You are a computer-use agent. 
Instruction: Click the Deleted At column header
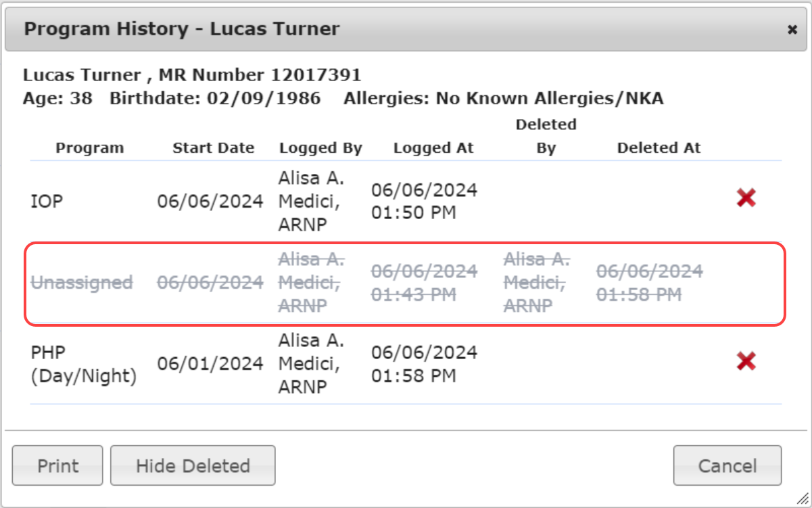pyautogui.click(x=659, y=148)
